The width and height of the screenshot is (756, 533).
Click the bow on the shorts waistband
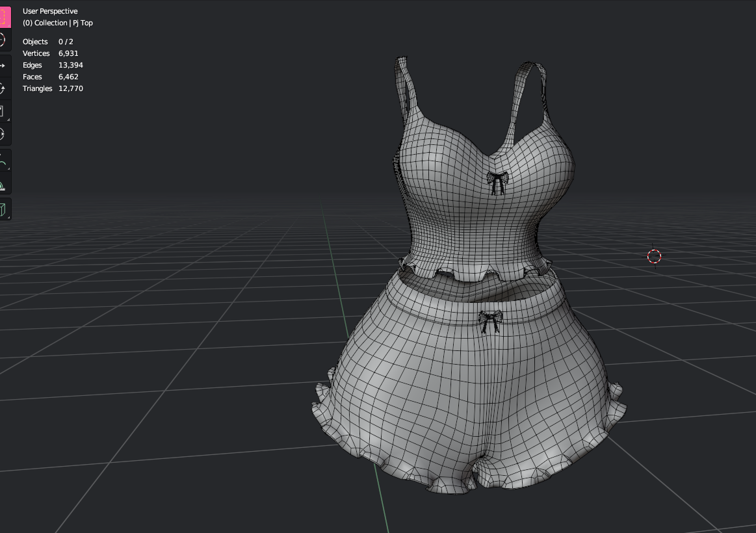(x=490, y=322)
